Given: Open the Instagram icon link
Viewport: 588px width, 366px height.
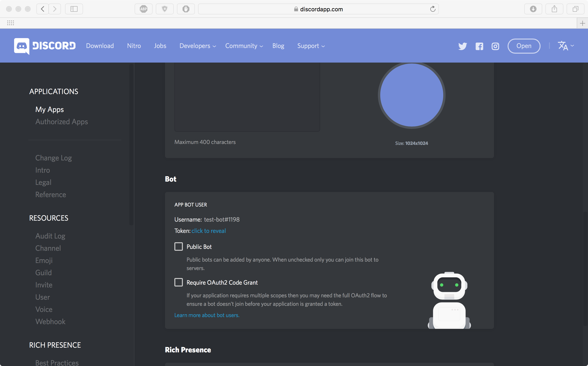Looking at the screenshot, I should pos(495,46).
